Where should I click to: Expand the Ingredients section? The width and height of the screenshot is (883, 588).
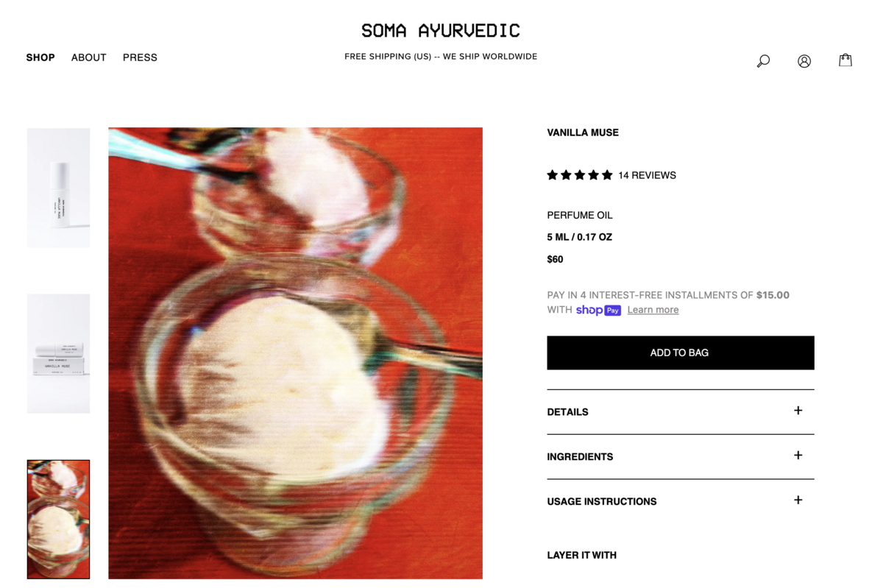pos(681,457)
